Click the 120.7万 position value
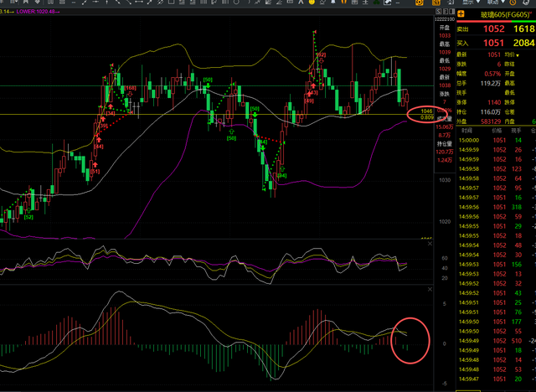Image resolution: width=536 pixels, height=392 pixels. [x=445, y=152]
